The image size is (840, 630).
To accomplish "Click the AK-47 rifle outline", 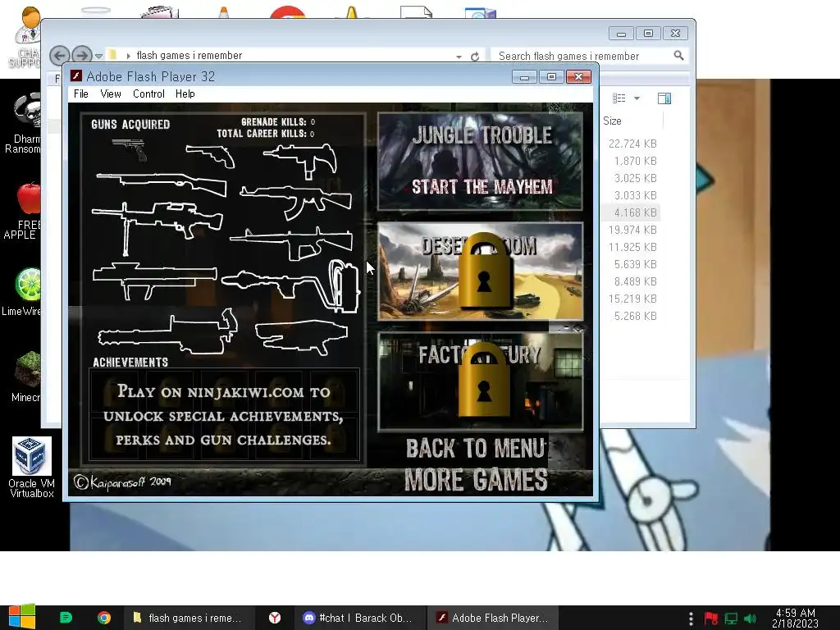I will [x=295, y=203].
